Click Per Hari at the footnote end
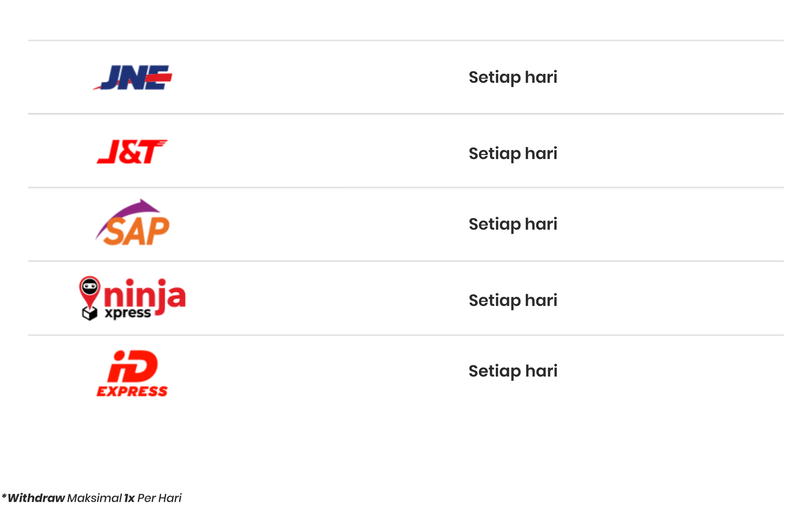Image resolution: width=812 pixels, height=506 pixels. 159,498
